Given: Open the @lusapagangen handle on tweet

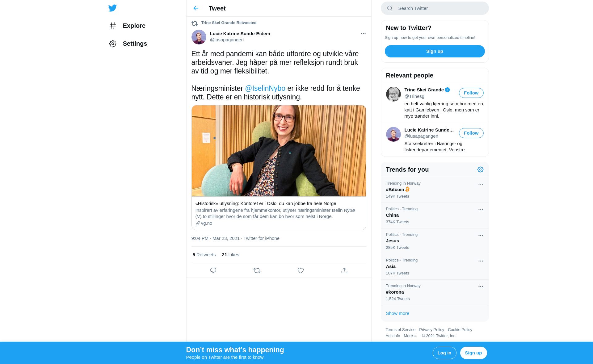Looking at the screenshot, I should click(x=227, y=40).
